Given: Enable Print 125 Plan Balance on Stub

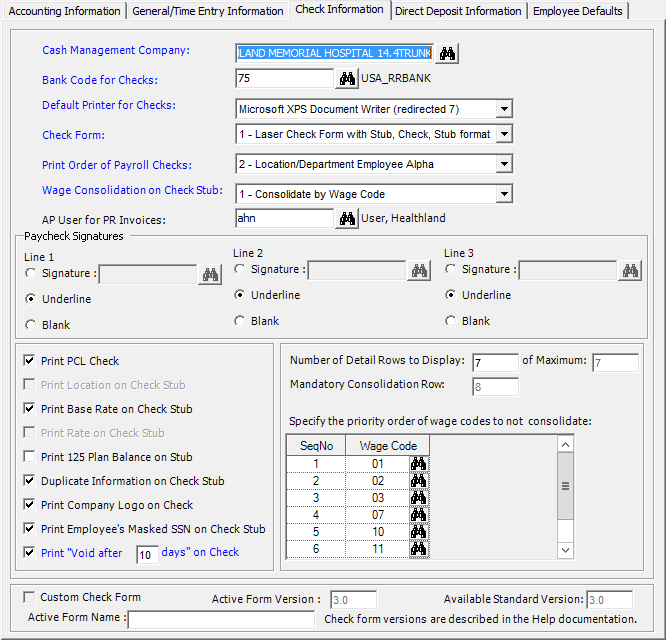Looking at the screenshot, I should (29, 457).
